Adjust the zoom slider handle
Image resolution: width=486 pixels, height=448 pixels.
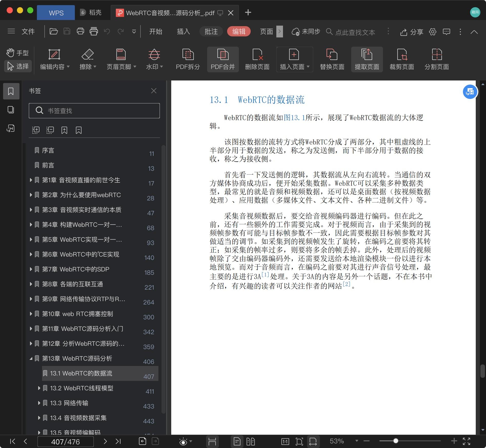(x=396, y=441)
